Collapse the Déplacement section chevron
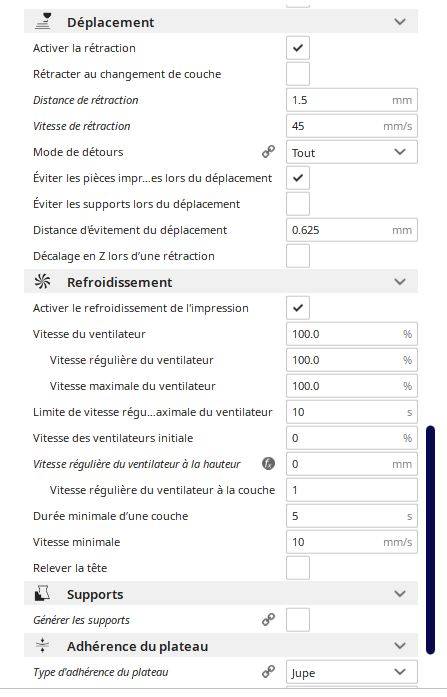447x697 pixels. click(400, 22)
